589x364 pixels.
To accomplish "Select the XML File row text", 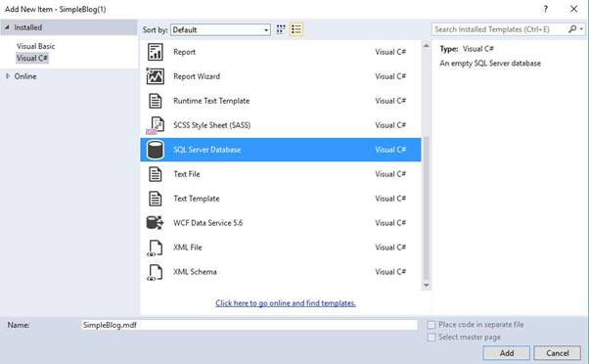I will click(x=188, y=248).
